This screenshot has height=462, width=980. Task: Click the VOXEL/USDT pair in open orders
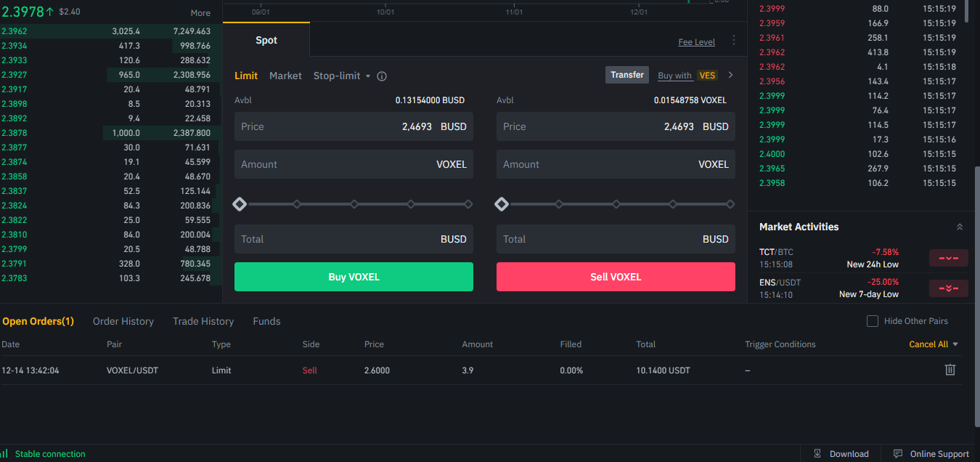point(132,370)
